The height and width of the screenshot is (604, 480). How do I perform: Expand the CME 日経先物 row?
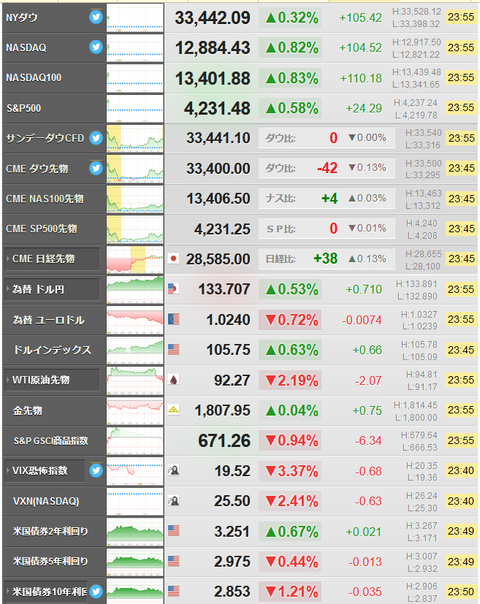point(52,259)
